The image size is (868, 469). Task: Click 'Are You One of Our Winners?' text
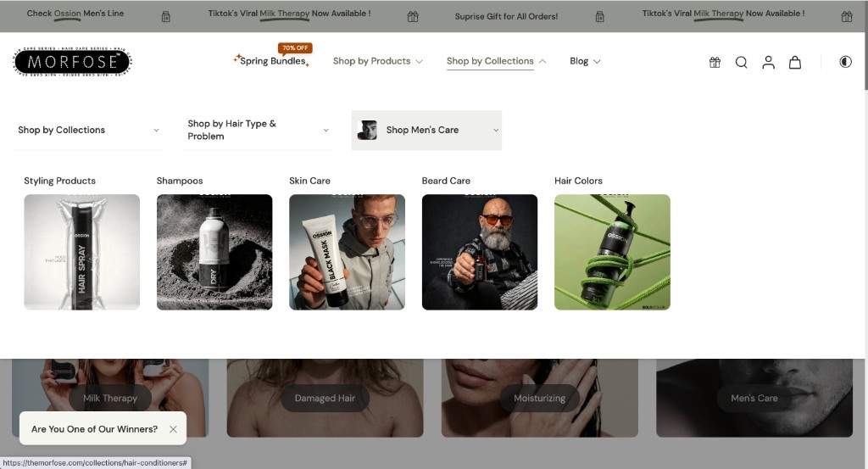(95, 429)
